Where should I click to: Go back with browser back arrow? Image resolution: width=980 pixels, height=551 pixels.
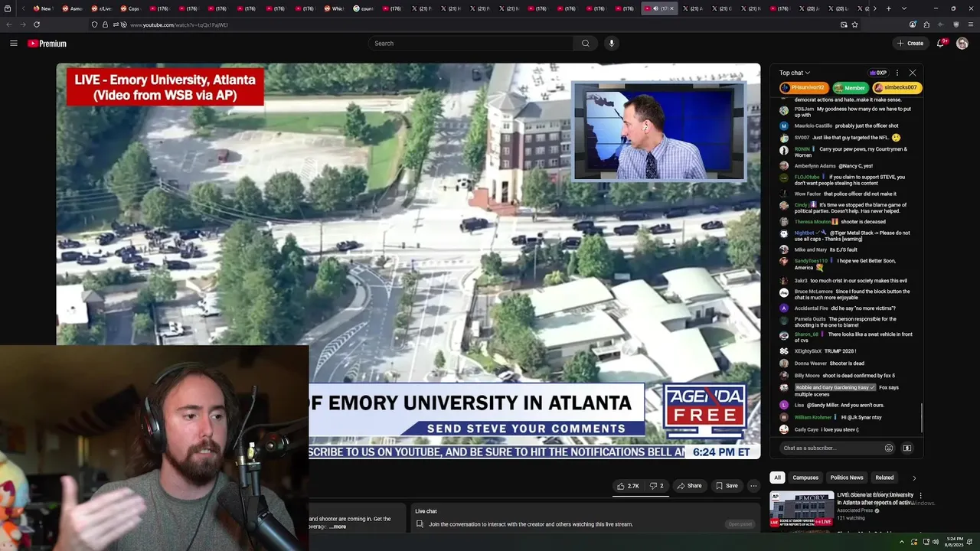point(9,24)
